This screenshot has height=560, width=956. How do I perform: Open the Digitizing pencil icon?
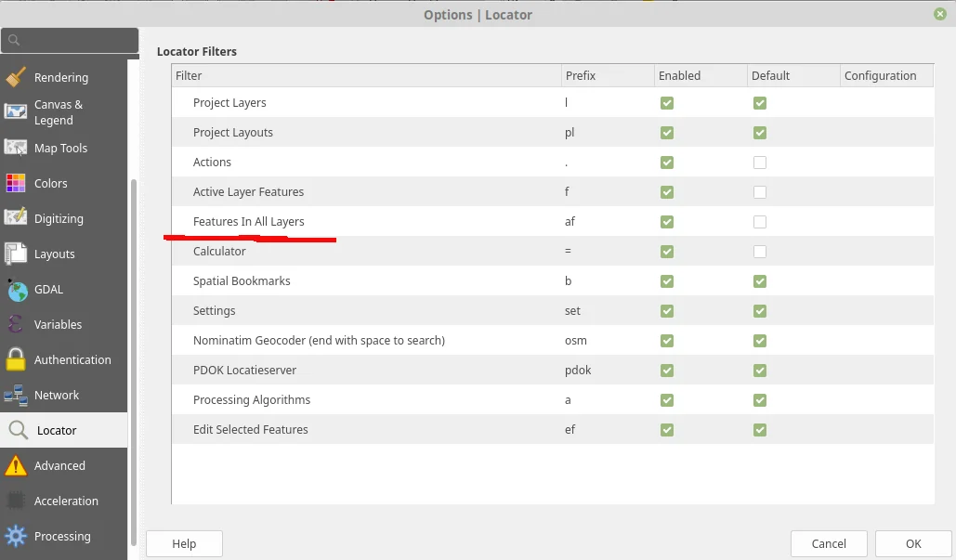[x=16, y=218]
